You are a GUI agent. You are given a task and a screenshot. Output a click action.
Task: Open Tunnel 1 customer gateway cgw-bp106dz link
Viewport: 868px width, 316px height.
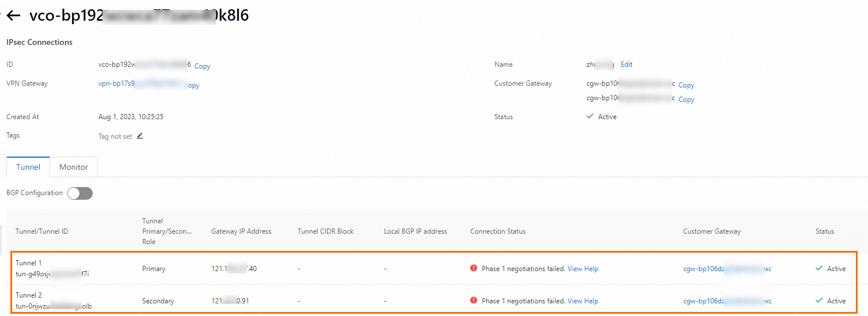pyautogui.click(x=727, y=269)
